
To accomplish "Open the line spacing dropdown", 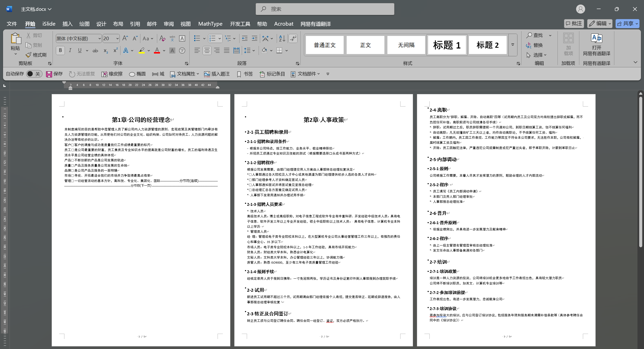I will [254, 51].
